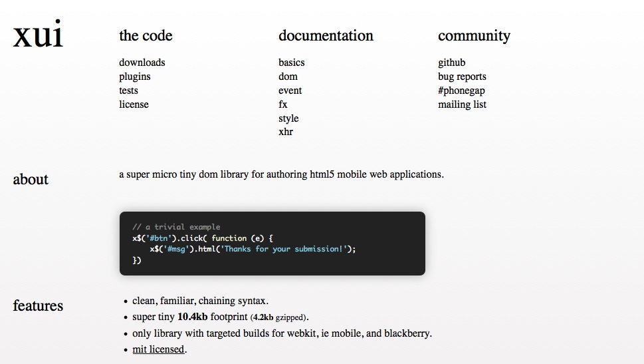The image size is (644, 364).
Task: Select the documentation heading
Action: tap(326, 36)
